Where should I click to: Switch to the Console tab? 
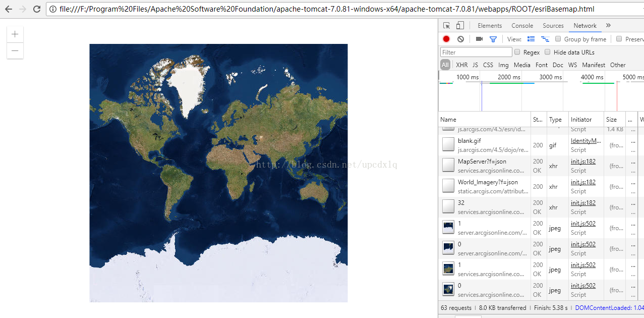[x=522, y=26]
